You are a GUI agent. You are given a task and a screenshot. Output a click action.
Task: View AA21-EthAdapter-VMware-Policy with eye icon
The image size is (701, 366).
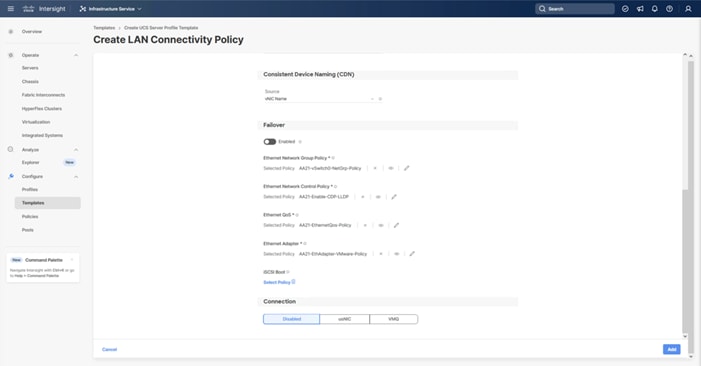[x=397, y=254]
